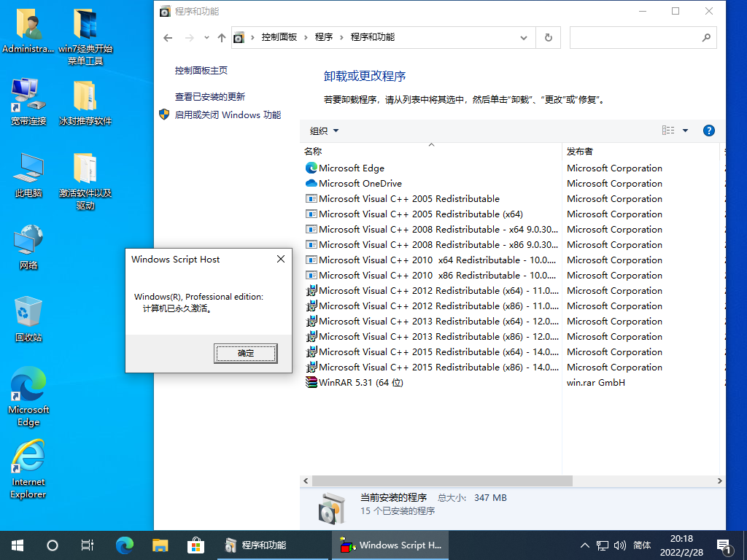Click the 简体 input method indicator

(642, 545)
